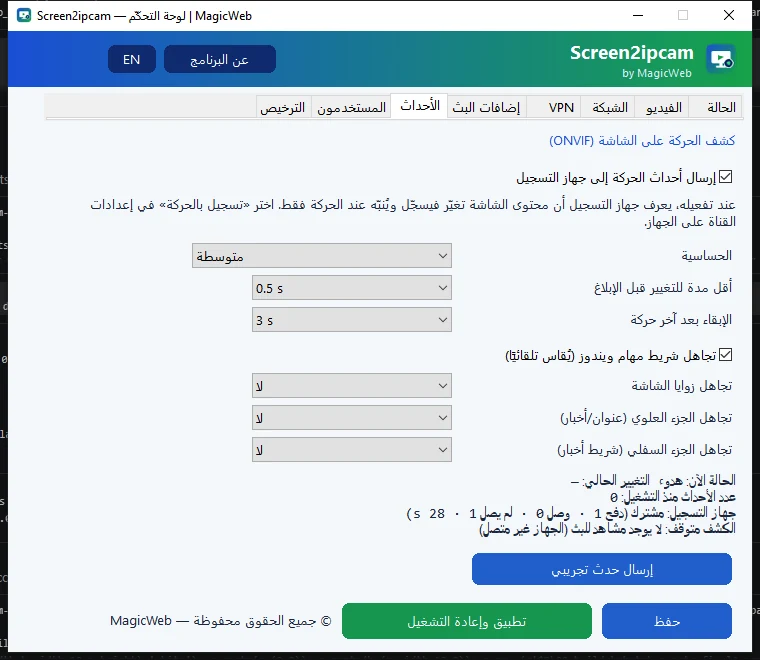The width and height of the screenshot is (760, 660).
Task: Minimize the Screen2ipcam window
Action: pyautogui.click(x=638, y=16)
